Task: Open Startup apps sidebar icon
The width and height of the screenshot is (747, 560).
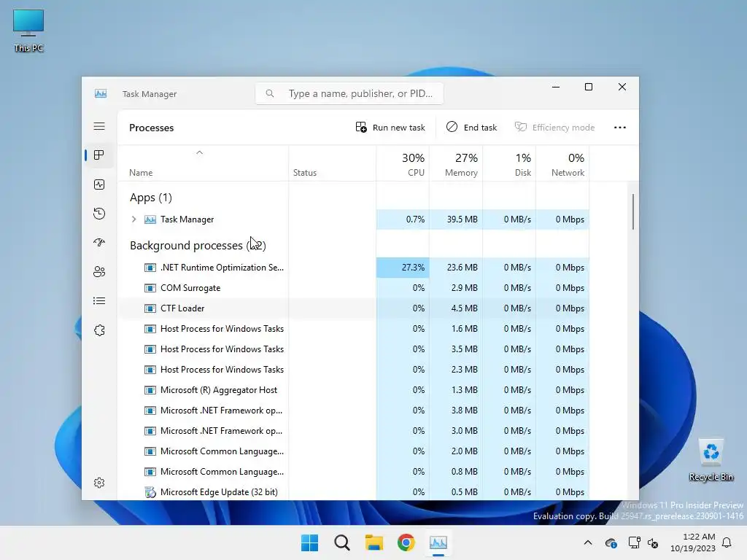Action: coord(99,242)
